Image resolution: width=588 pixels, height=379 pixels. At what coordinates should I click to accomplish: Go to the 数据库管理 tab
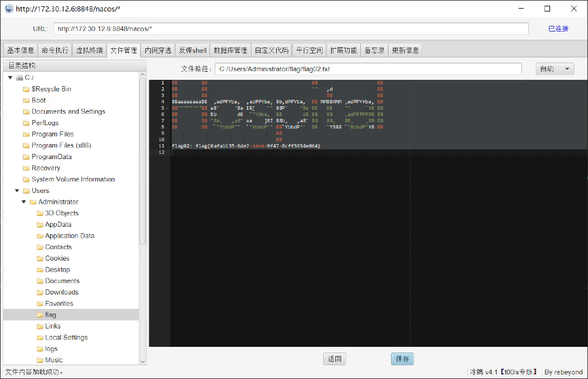coord(230,50)
